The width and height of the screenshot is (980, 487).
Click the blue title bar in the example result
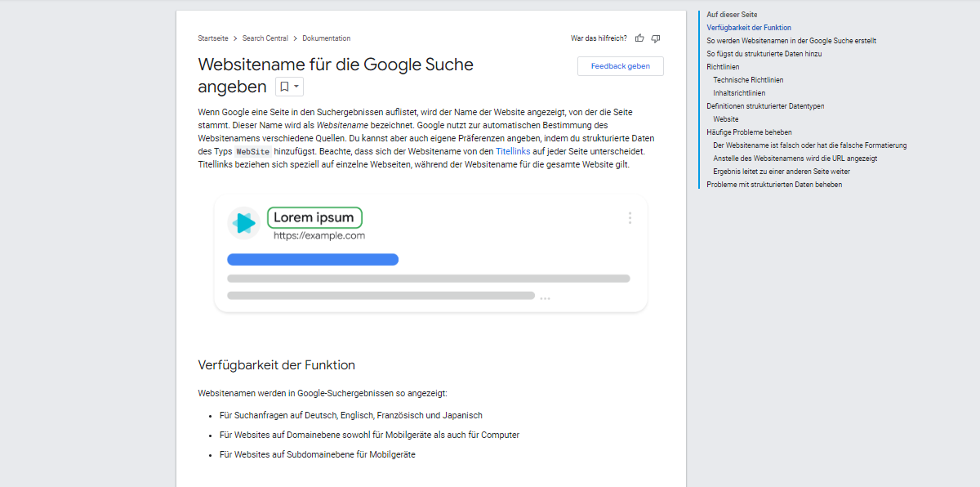[x=313, y=260]
